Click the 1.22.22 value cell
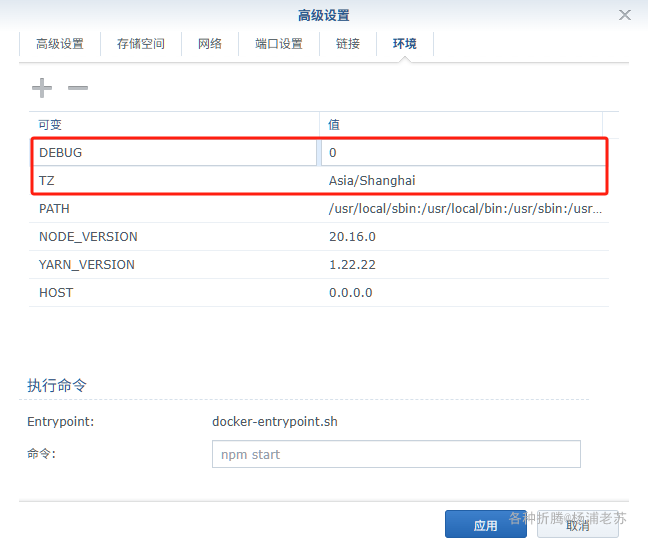The image size is (648, 545). pyautogui.click(x=464, y=265)
